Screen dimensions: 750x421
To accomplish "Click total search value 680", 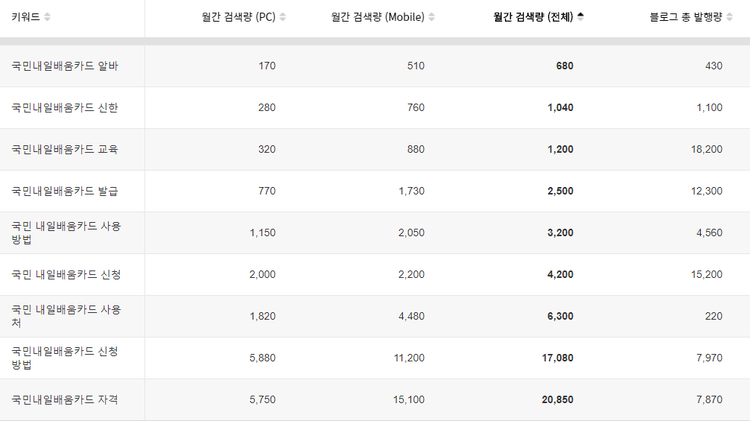I will [x=564, y=66].
